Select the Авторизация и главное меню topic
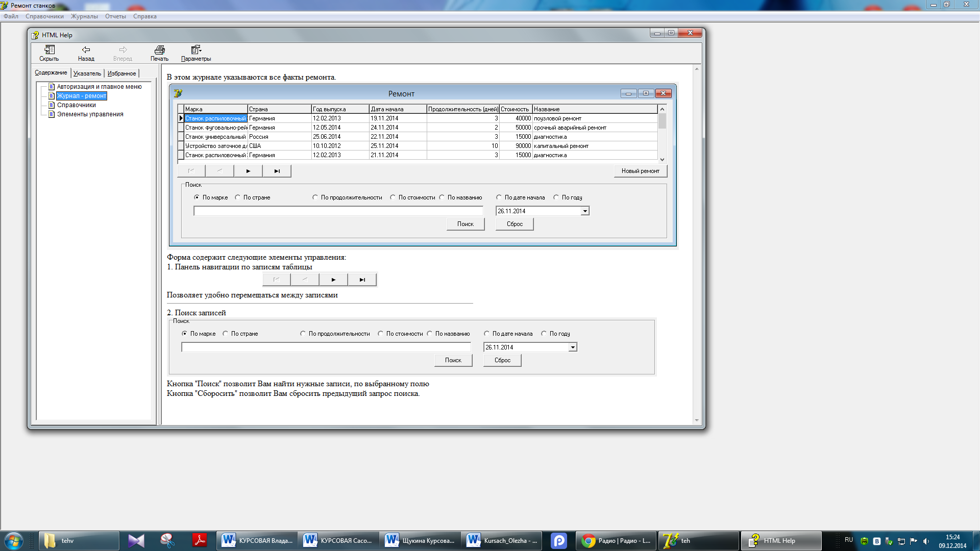This screenshot has width=980, height=551. click(x=99, y=87)
